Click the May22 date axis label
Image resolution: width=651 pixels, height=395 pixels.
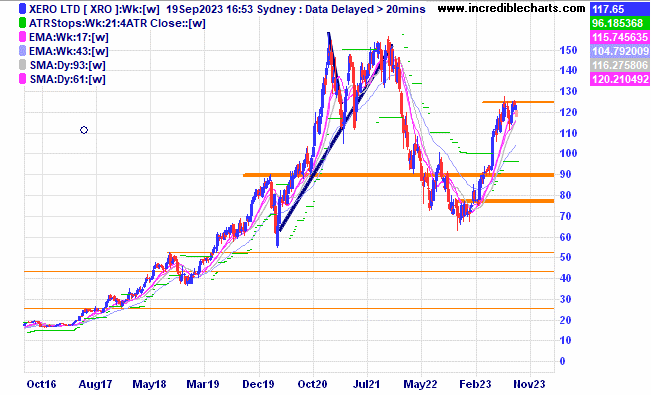point(420,384)
